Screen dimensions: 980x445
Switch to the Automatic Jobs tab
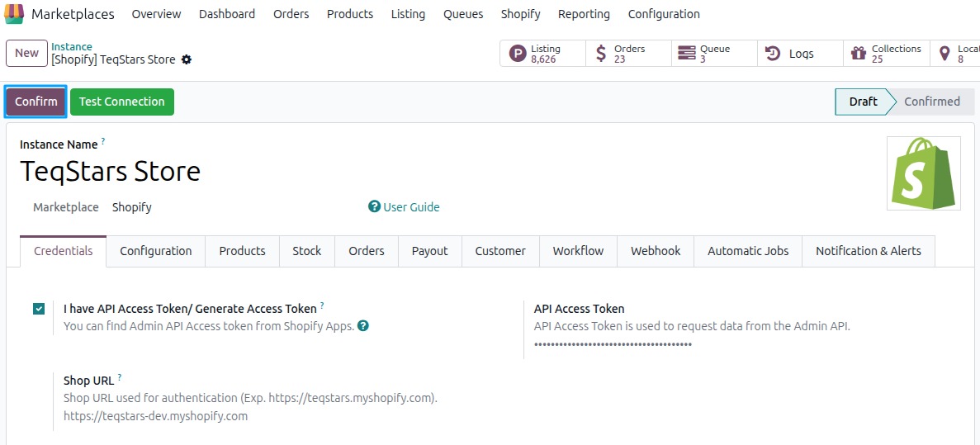coord(748,251)
